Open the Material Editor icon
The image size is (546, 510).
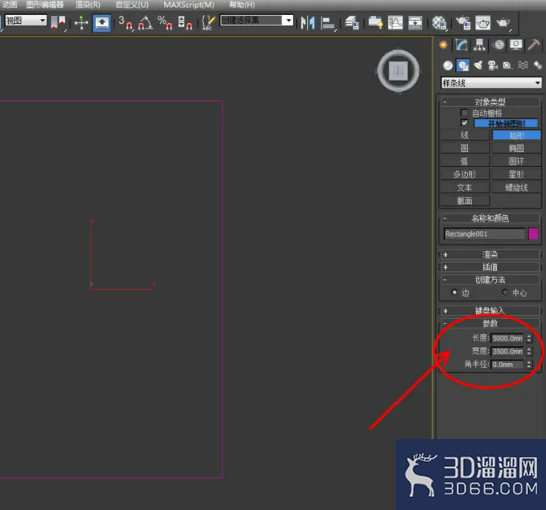(439, 23)
